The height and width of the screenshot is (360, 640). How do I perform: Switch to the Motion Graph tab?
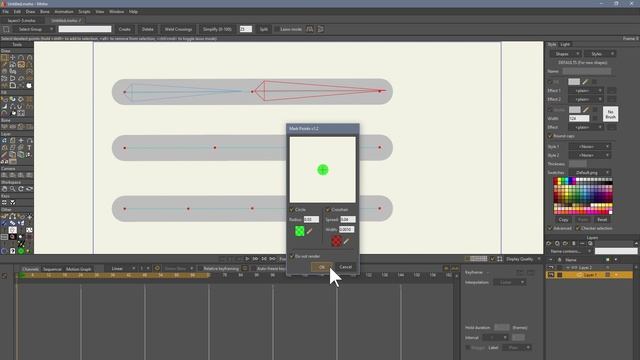click(79, 269)
